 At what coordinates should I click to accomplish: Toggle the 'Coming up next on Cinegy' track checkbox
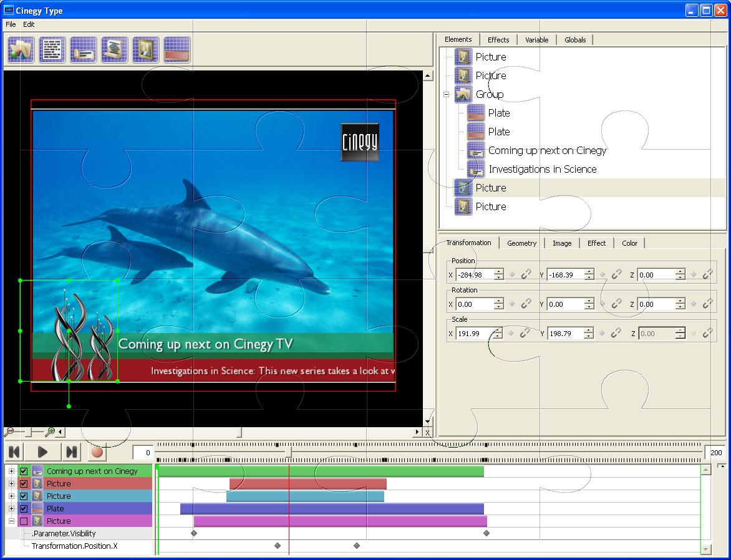tap(24, 471)
